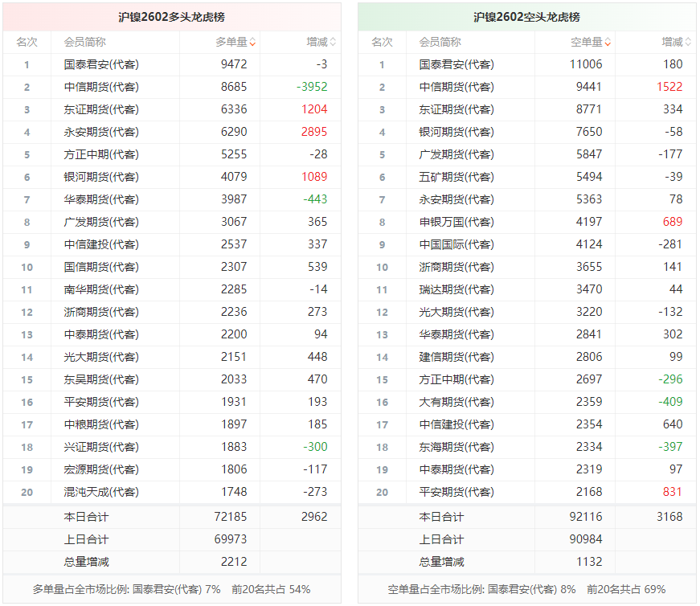This screenshot has height=606, width=700.
Task: Select 中泰期货(代客) in short table row 19
Action: pos(456,469)
